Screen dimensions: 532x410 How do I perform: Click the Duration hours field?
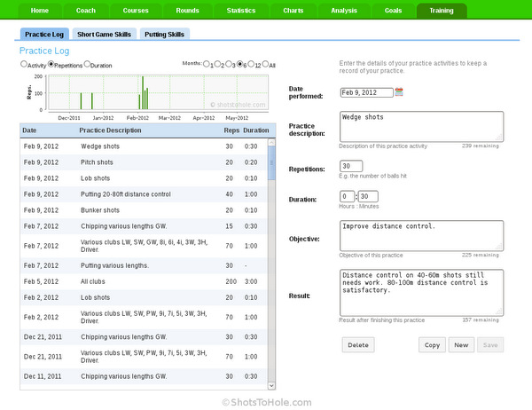point(347,196)
